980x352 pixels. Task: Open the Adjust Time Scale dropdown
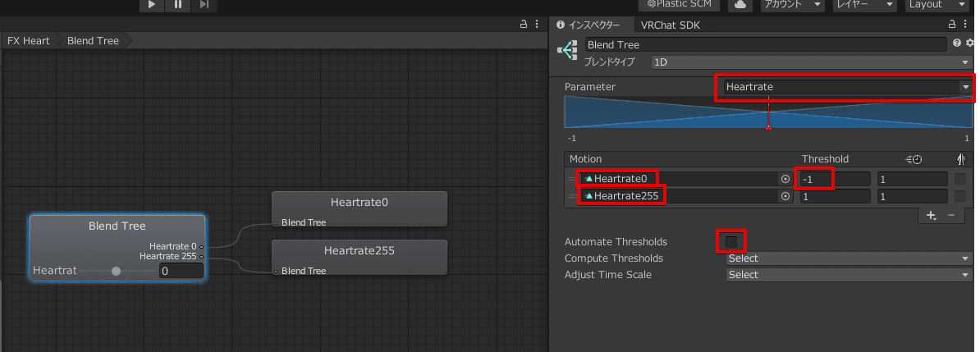coord(848,275)
